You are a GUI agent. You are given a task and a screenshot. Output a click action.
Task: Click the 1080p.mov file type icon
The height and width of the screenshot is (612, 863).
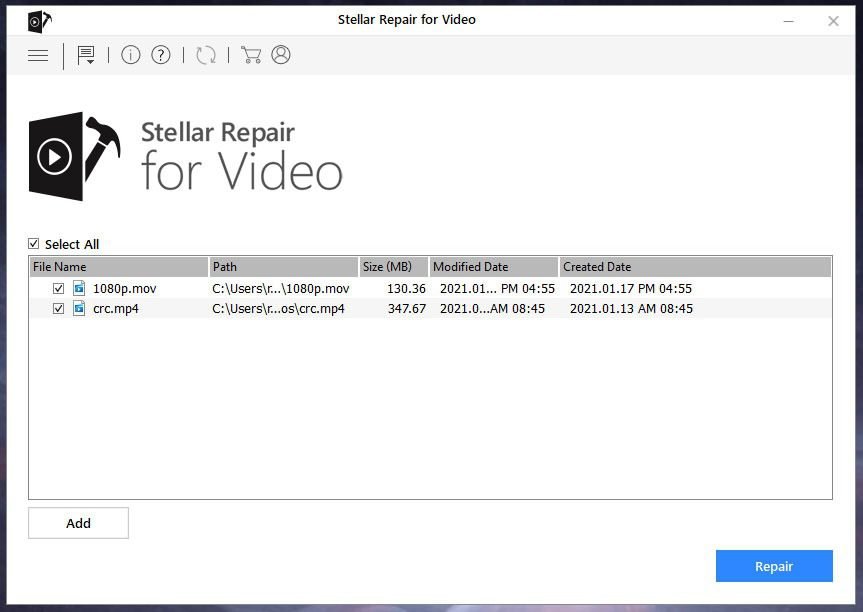pyautogui.click(x=79, y=289)
